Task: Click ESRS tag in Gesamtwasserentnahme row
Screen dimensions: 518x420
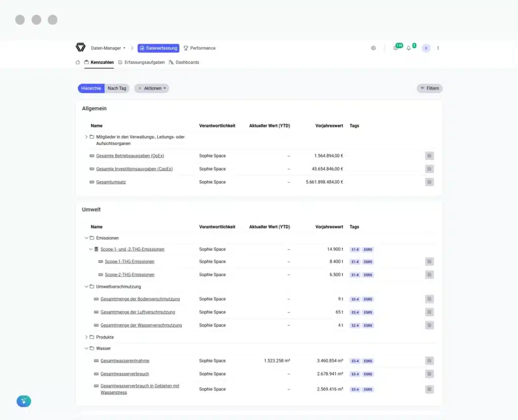Action: [368, 361]
